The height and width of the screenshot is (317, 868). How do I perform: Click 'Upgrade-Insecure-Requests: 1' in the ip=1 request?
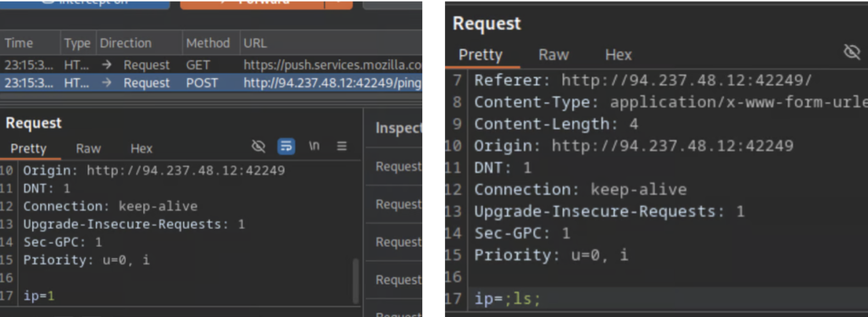click(134, 224)
